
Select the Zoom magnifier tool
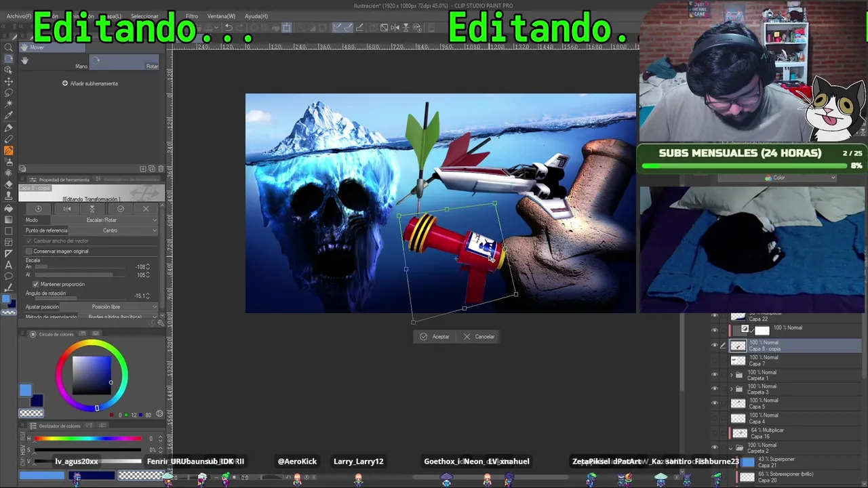point(9,47)
